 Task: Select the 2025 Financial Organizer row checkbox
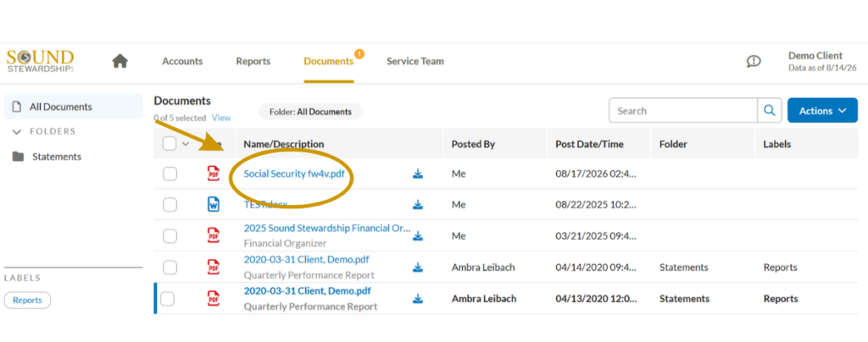[x=170, y=236]
